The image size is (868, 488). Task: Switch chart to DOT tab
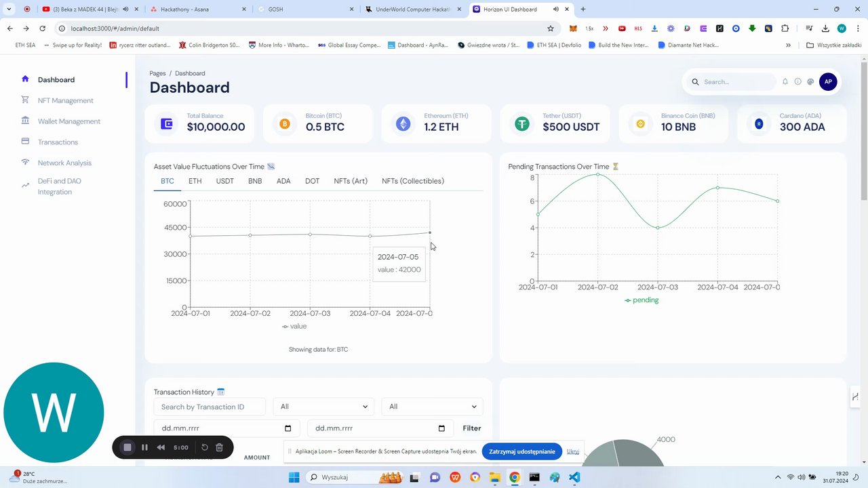click(x=312, y=181)
